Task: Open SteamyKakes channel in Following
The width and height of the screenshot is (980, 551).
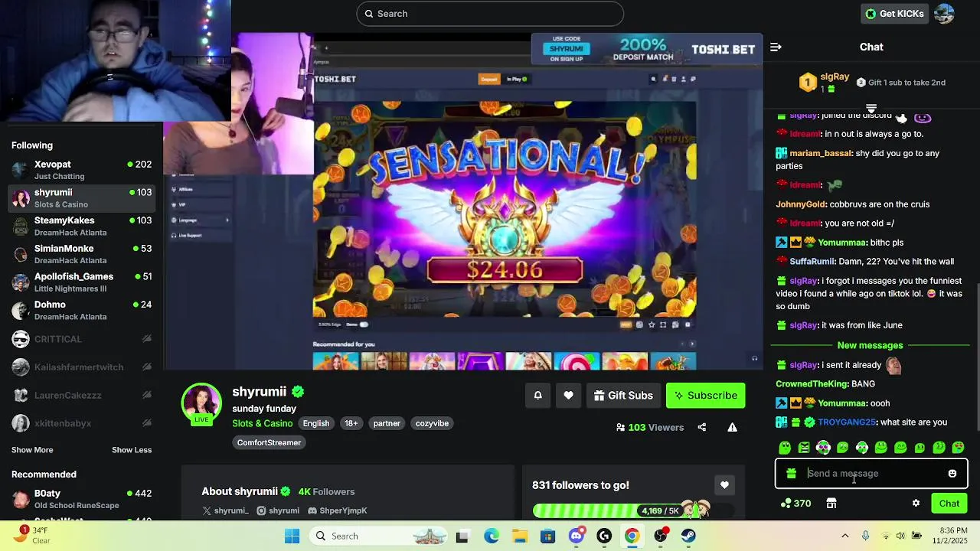Action: pyautogui.click(x=81, y=226)
